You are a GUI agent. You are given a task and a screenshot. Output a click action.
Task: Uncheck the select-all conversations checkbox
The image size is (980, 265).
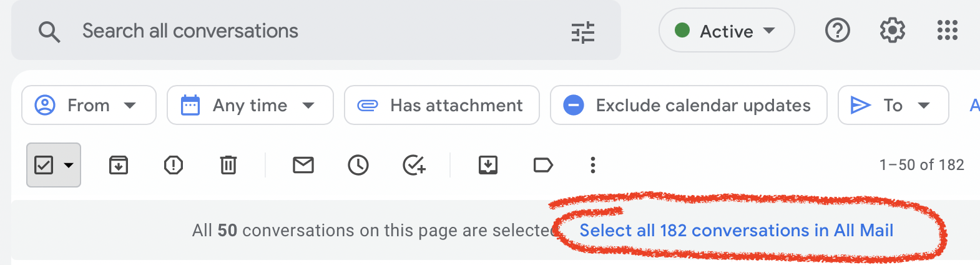pyautogui.click(x=44, y=165)
